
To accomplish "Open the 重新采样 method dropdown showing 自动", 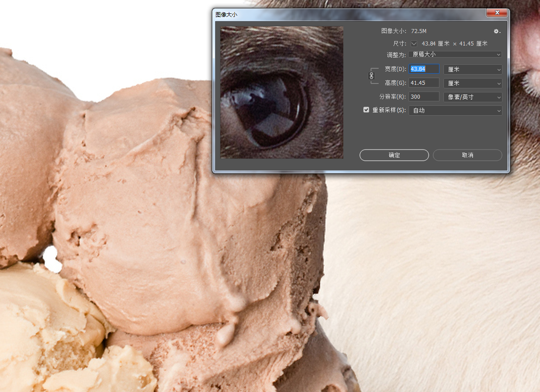I will (x=456, y=110).
